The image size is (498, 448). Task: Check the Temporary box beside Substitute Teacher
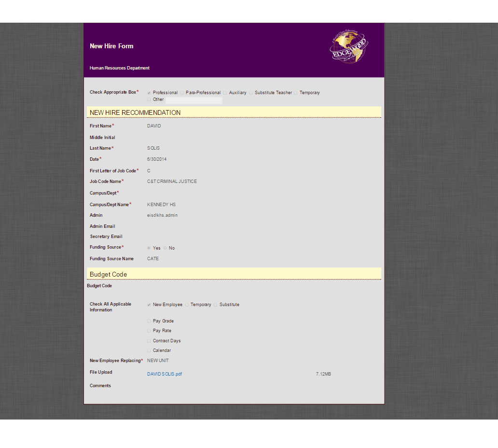296,93
